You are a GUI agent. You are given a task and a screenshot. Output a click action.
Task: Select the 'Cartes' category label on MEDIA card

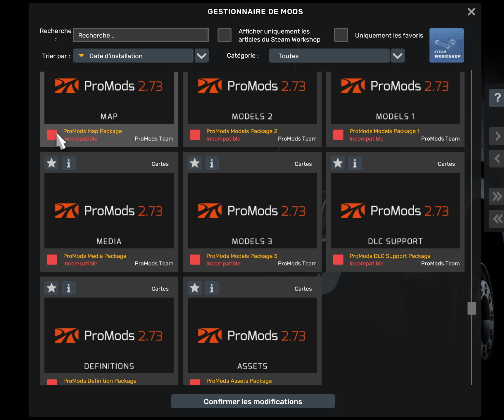pos(160,164)
